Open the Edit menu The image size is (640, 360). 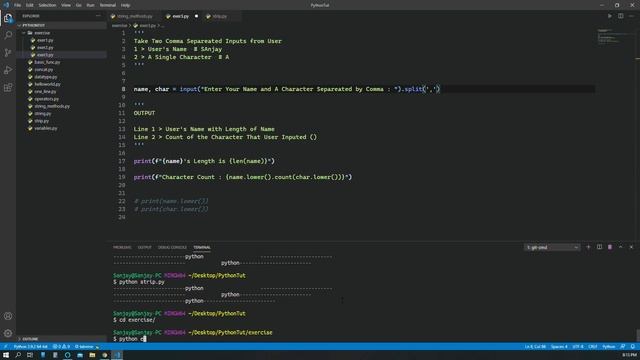30,5
